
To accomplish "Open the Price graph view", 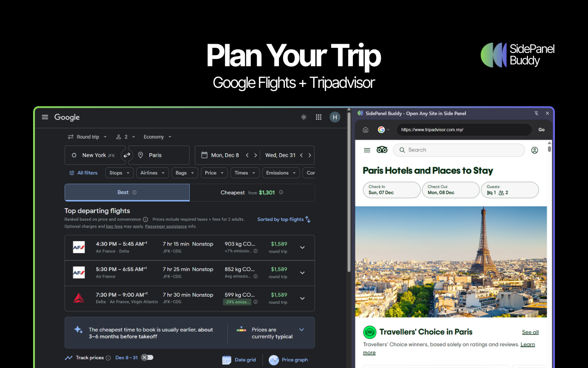I will coord(288,360).
